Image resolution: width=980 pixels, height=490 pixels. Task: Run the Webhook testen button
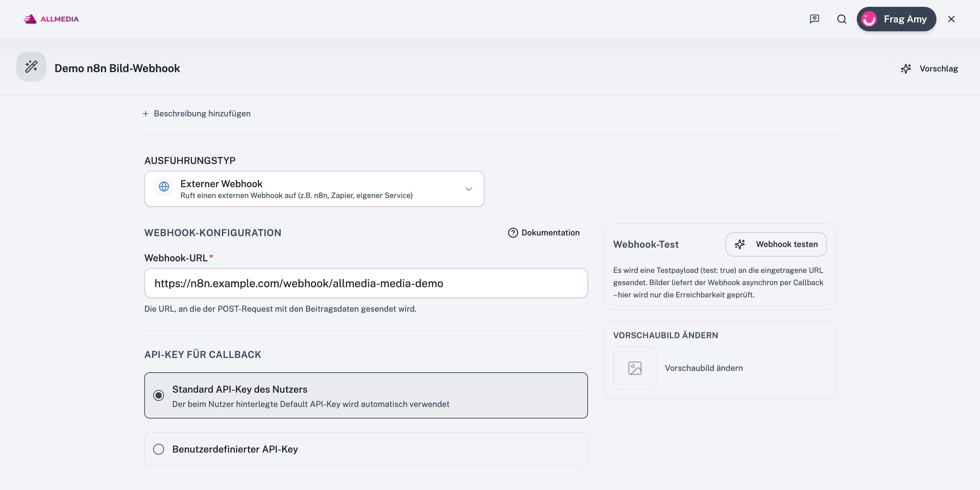coord(776,244)
